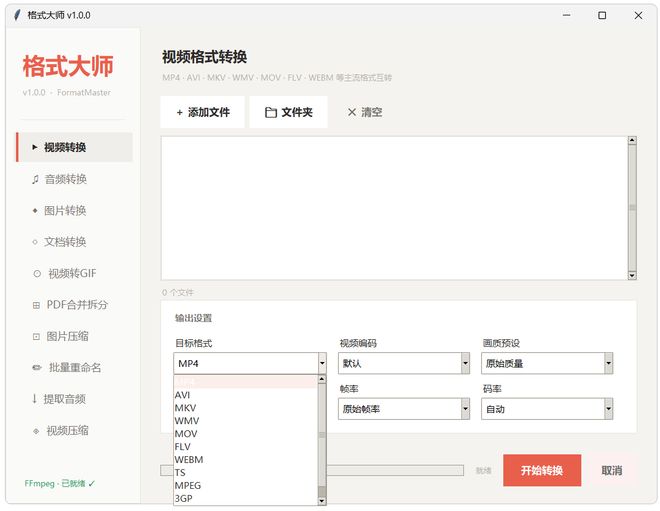Click the diamond icon beside 图片转换

click(35, 210)
